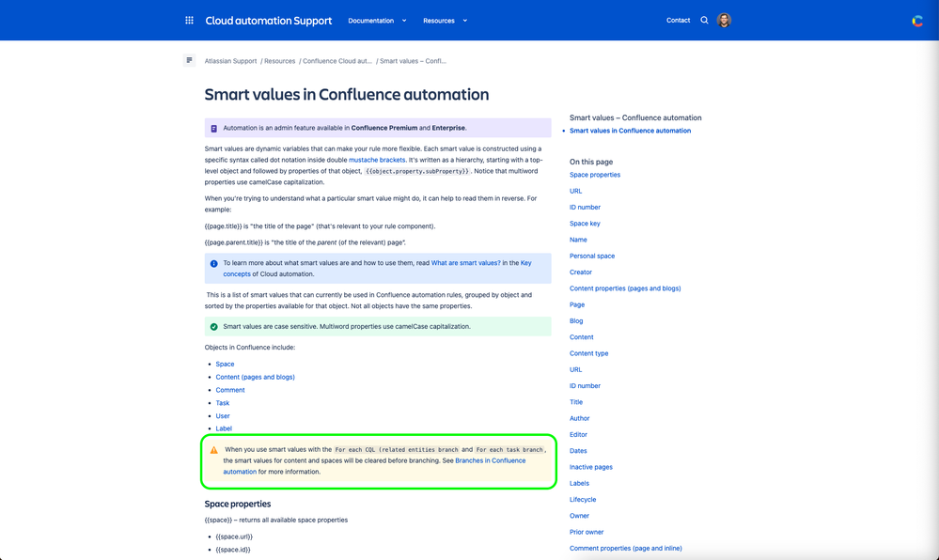The width and height of the screenshot is (939, 560).
Task: Open the Smart values – Confl... breadcrumb
Action: pyautogui.click(x=413, y=61)
